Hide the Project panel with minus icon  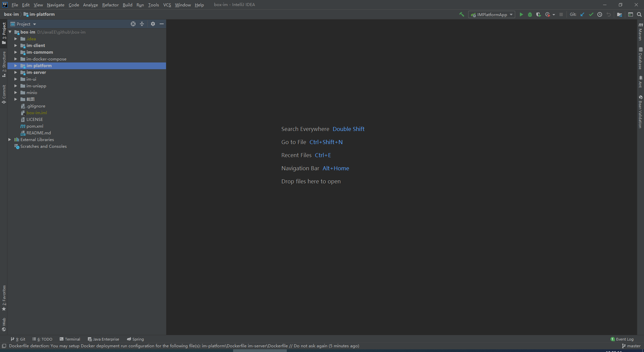[162, 24]
